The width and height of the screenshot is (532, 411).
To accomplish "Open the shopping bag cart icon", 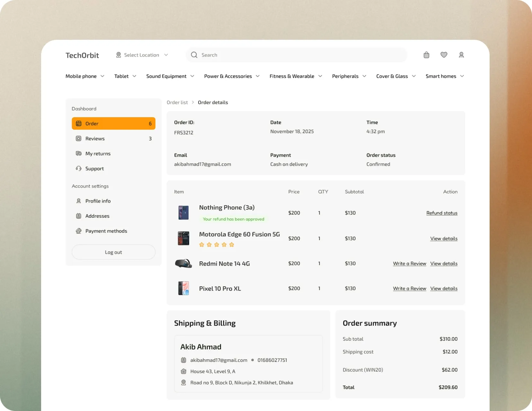I will [426, 55].
